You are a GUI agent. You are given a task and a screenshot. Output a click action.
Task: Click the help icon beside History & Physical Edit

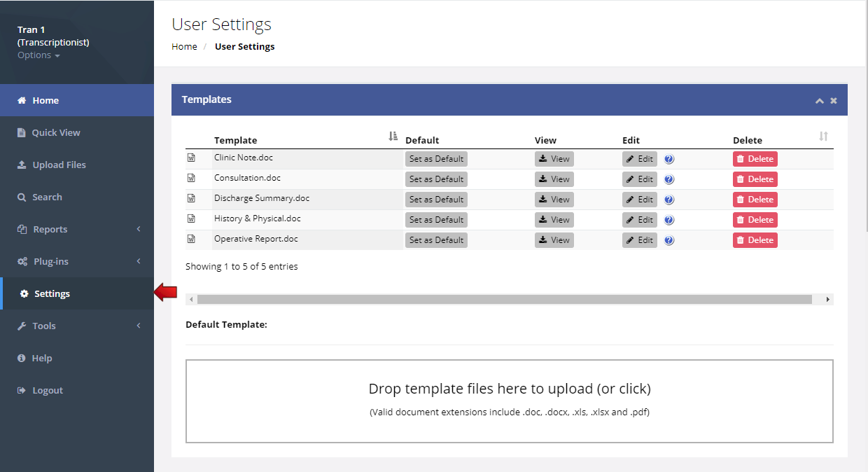[x=669, y=220]
